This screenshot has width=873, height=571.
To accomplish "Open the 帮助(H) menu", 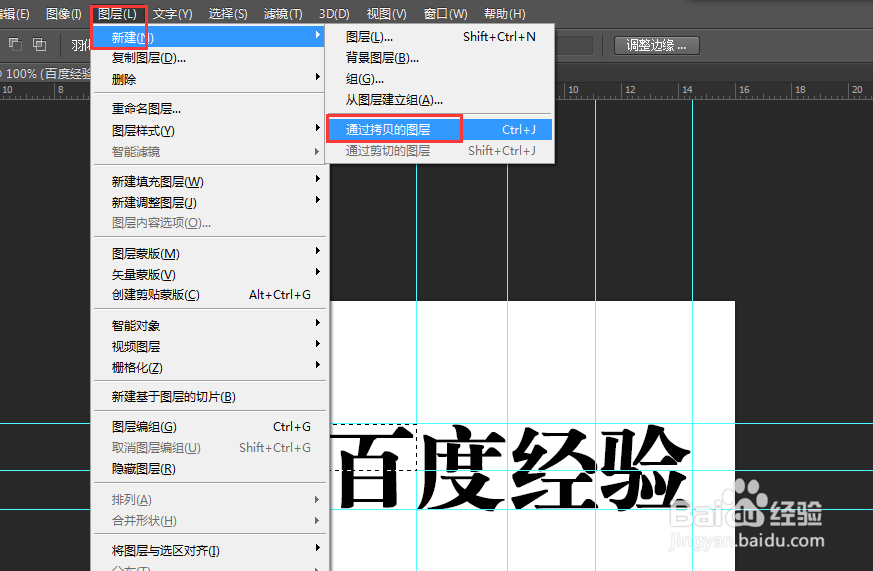I will coord(504,14).
